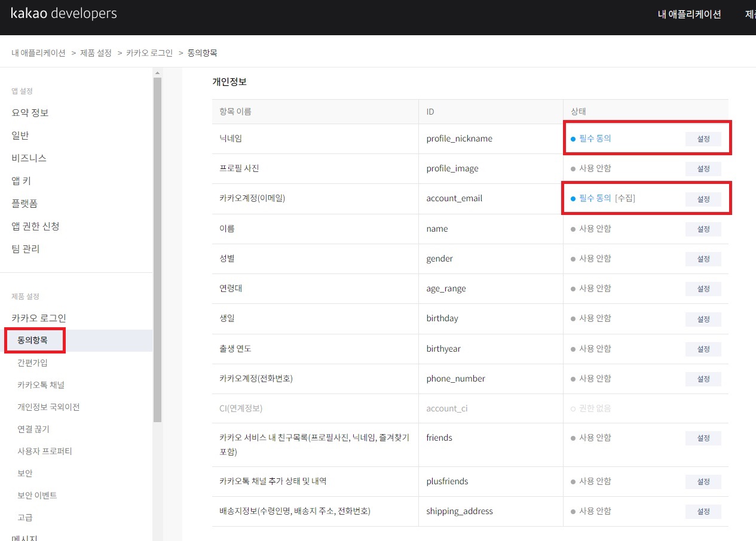
Task: Go to 앱 키 settings
Action: tap(22, 181)
